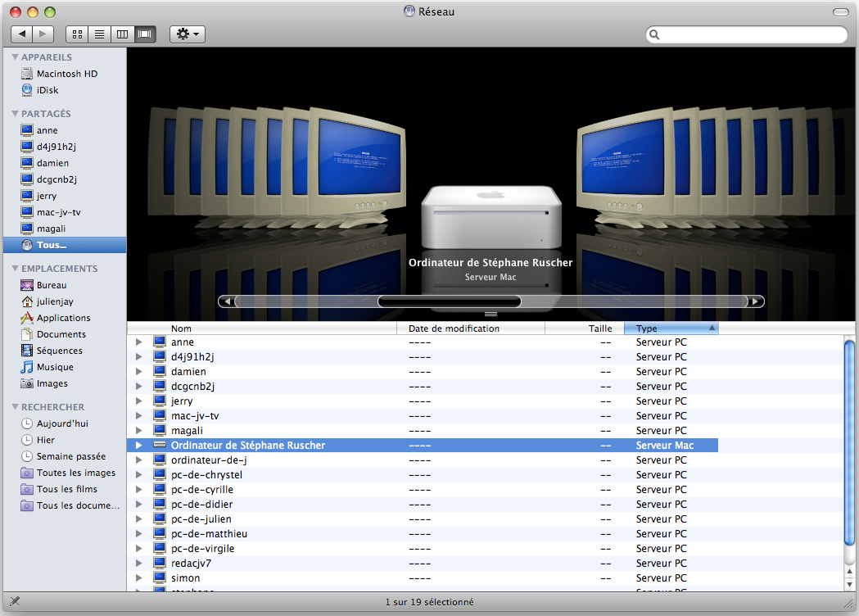Select the pc-de-cyrille list row

[486, 489]
